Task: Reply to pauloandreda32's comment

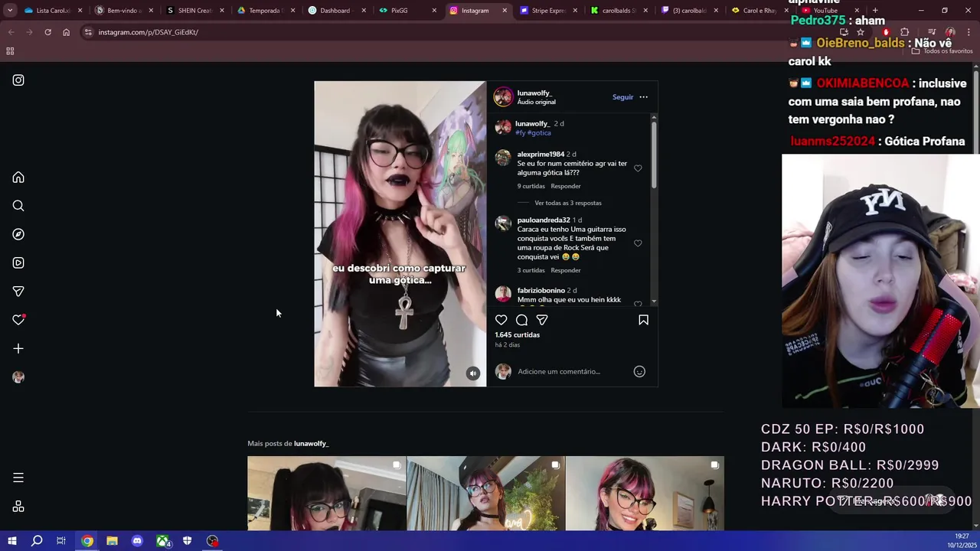Action: pos(566,270)
